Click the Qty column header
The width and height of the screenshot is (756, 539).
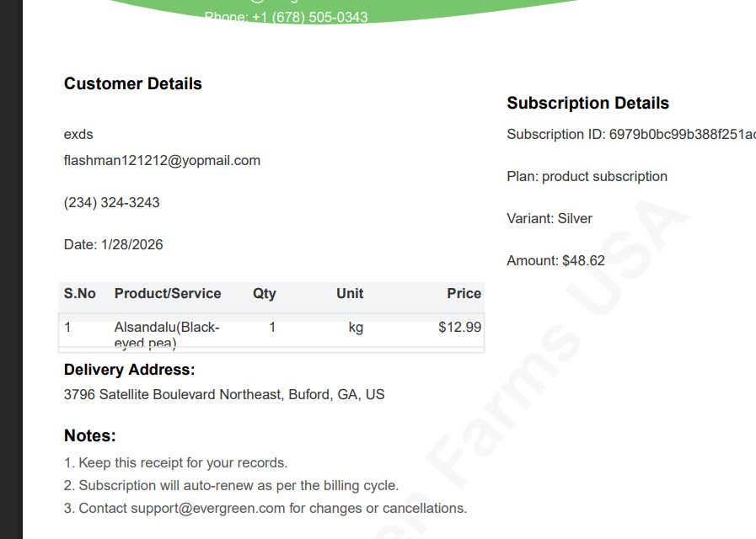[264, 293]
